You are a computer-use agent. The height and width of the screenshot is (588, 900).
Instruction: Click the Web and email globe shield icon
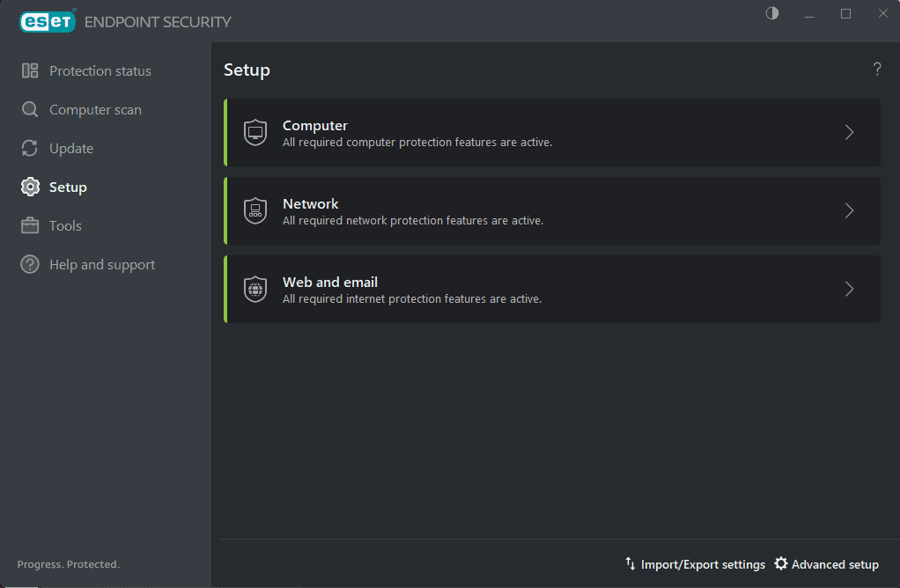point(255,289)
